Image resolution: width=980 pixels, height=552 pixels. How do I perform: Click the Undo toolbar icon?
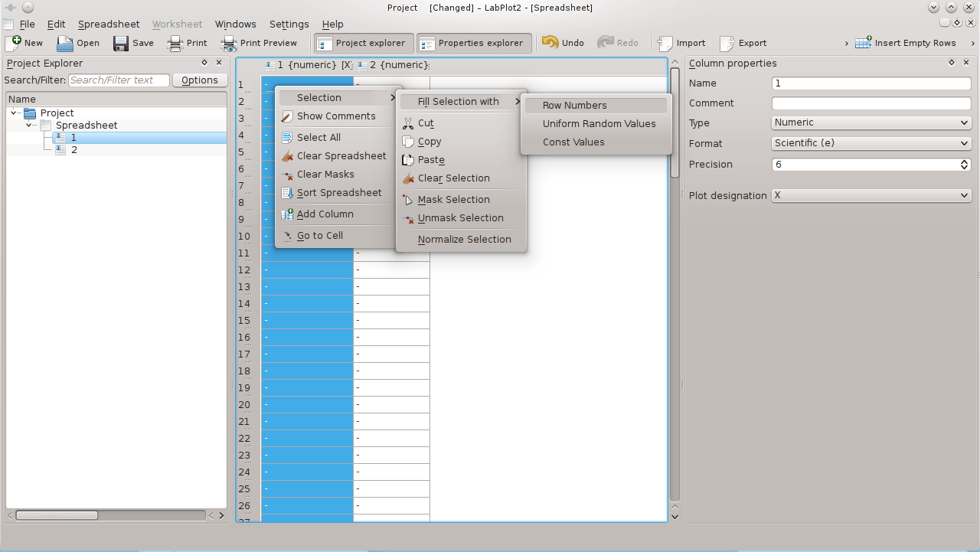tap(550, 43)
